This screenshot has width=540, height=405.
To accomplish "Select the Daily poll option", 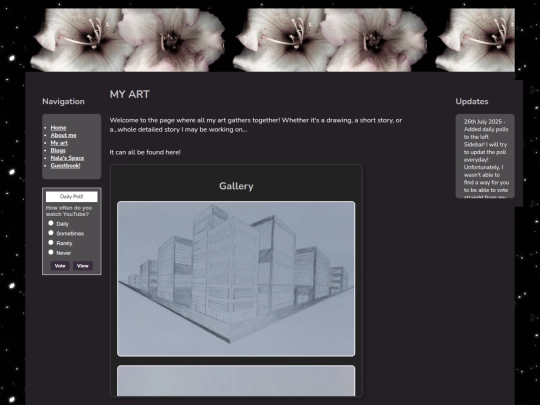I will (51, 223).
